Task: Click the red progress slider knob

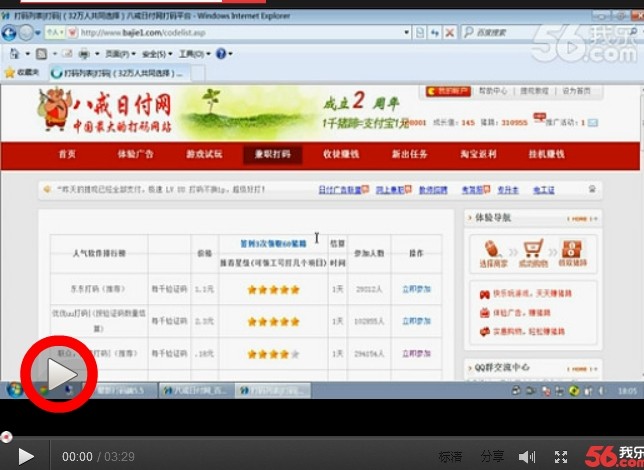Action: pos(6,437)
